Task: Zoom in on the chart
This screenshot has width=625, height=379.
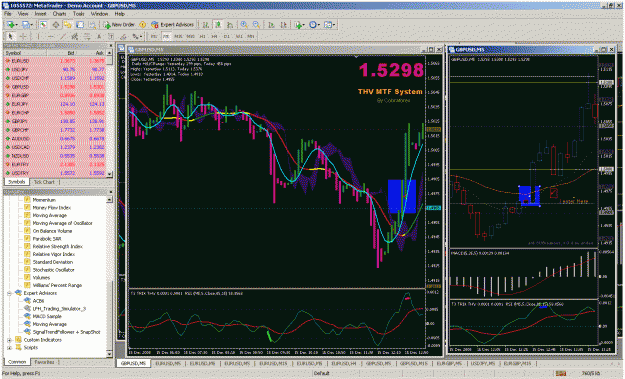Action: [x=244, y=25]
